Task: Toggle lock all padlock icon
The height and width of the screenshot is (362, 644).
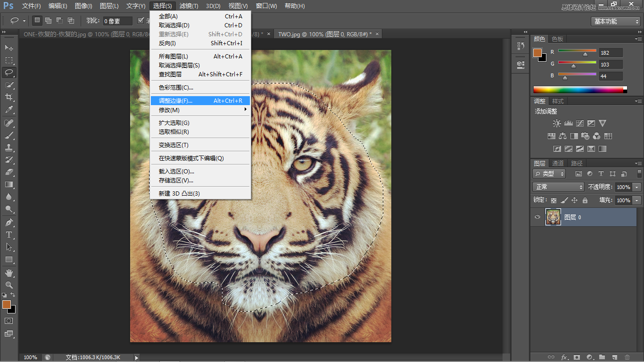Action: (x=585, y=200)
